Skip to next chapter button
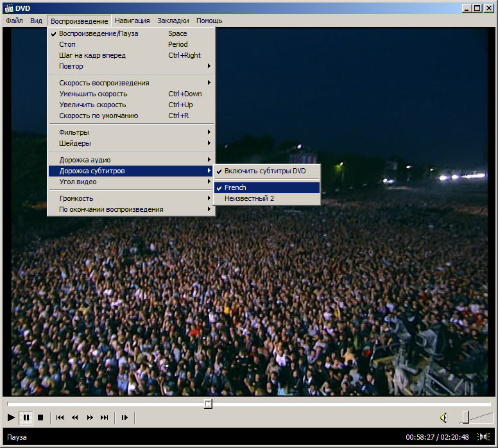Viewport: 498px width, 448px height. (105, 417)
